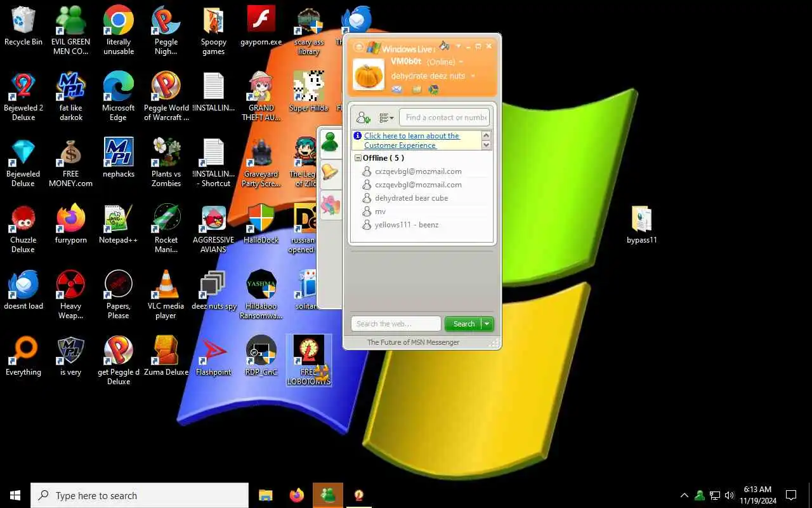This screenshot has width=812, height=508.
Task: Collapse the Offline ( 5 ) group
Action: click(x=358, y=158)
